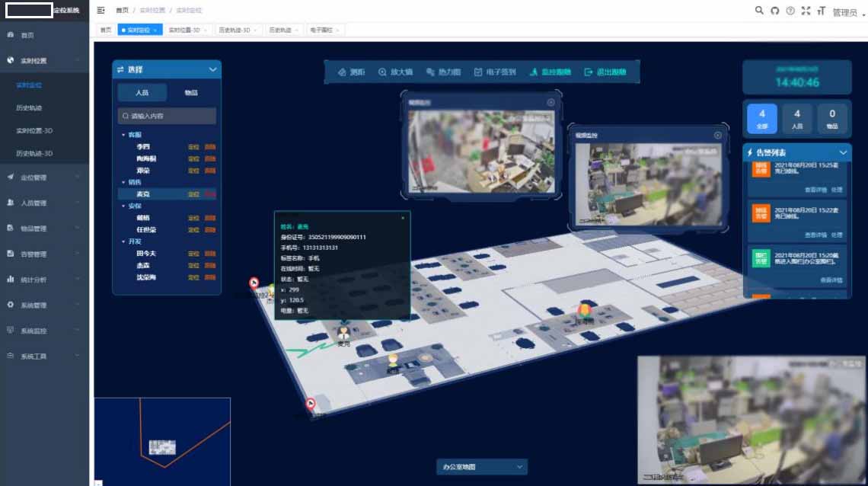Close the first 视频监控 video popup
Image resolution: width=868 pixels, height=486 pixels.
[x=550, y=102]
